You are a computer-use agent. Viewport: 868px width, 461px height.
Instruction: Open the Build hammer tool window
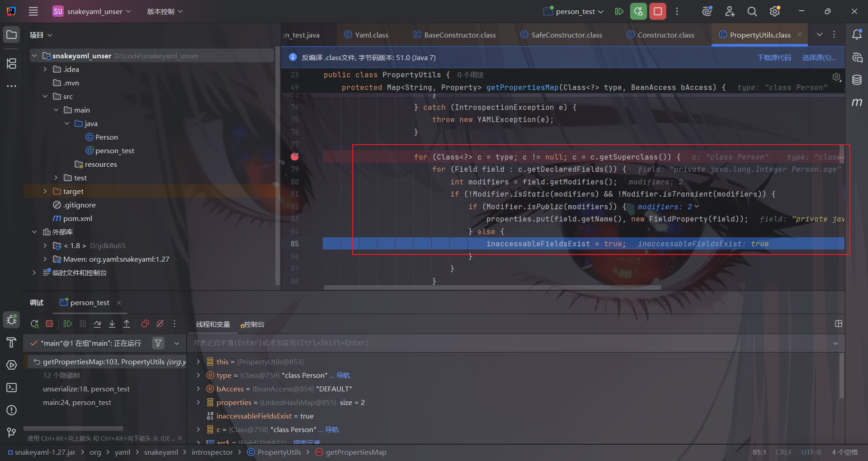12,343
